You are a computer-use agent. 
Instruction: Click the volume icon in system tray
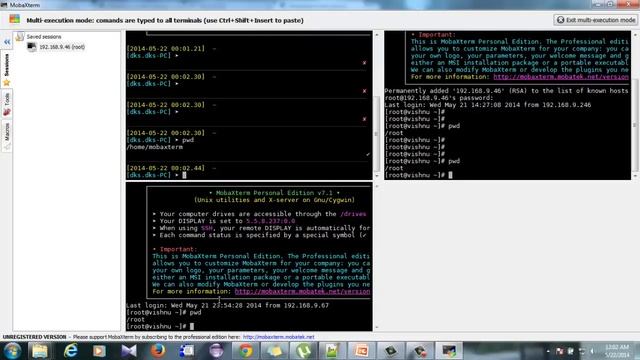592,351
